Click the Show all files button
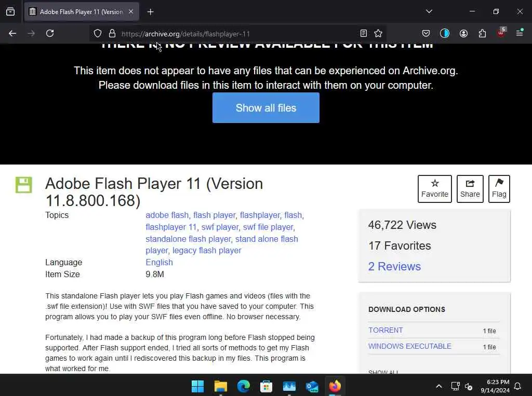532x396 pixels. click(x=266, y=108)
